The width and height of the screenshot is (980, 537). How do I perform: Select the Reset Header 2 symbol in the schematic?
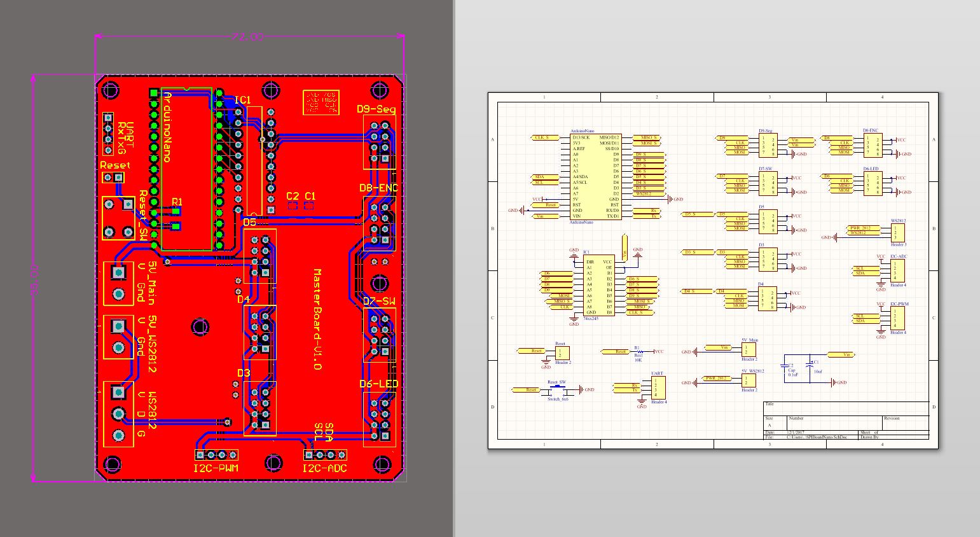(562, 353)
